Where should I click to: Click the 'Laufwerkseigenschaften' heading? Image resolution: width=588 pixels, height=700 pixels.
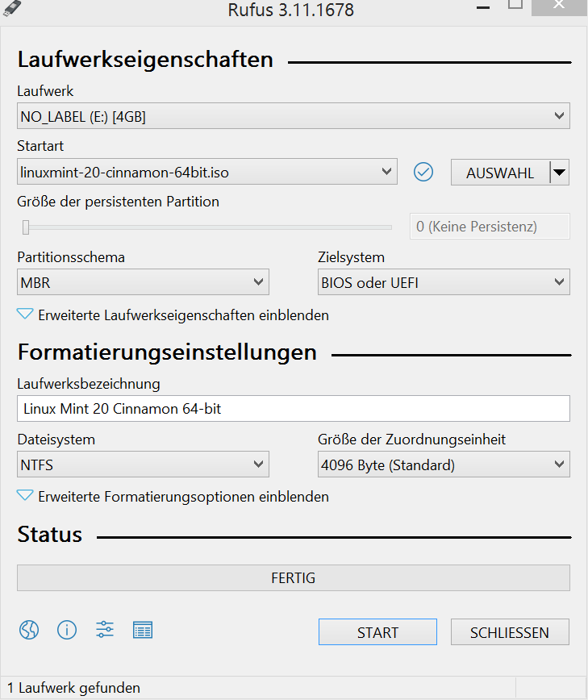145,60
